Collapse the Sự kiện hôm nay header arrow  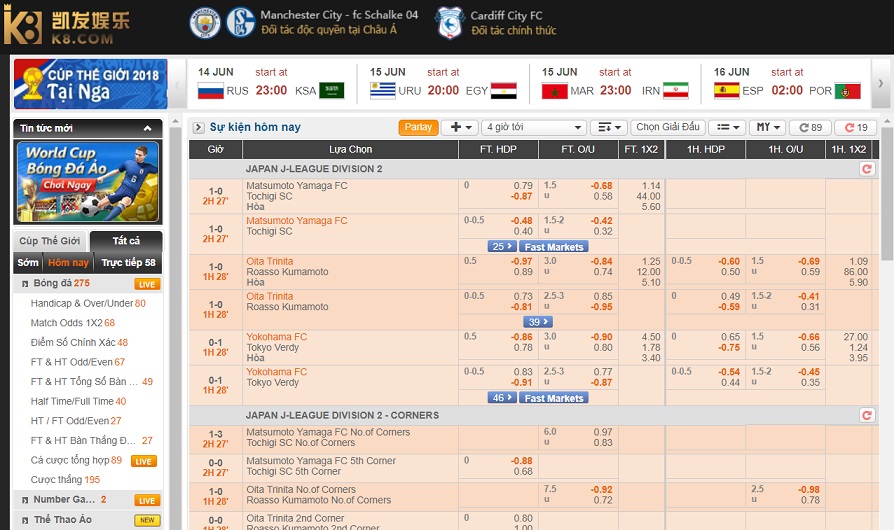pos(198,128)
